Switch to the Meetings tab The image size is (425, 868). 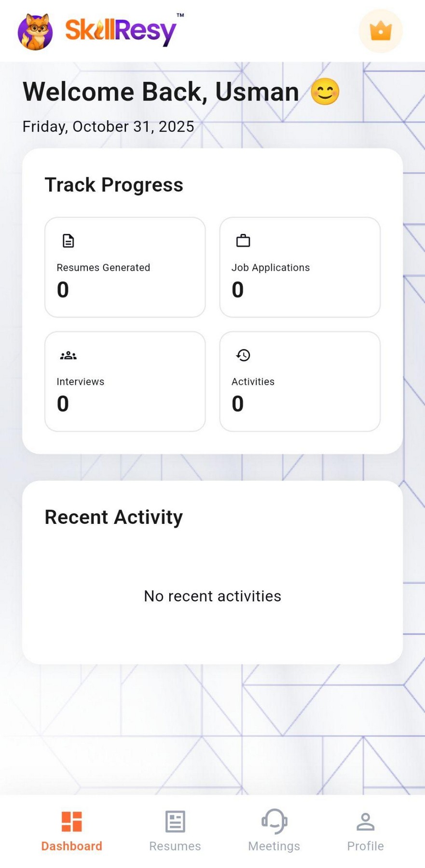(x=274, y=829)
